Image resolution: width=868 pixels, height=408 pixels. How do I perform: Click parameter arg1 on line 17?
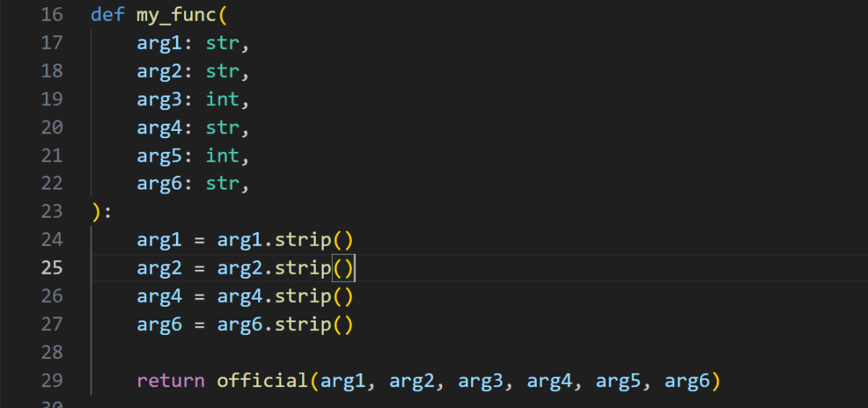(159, 43)
